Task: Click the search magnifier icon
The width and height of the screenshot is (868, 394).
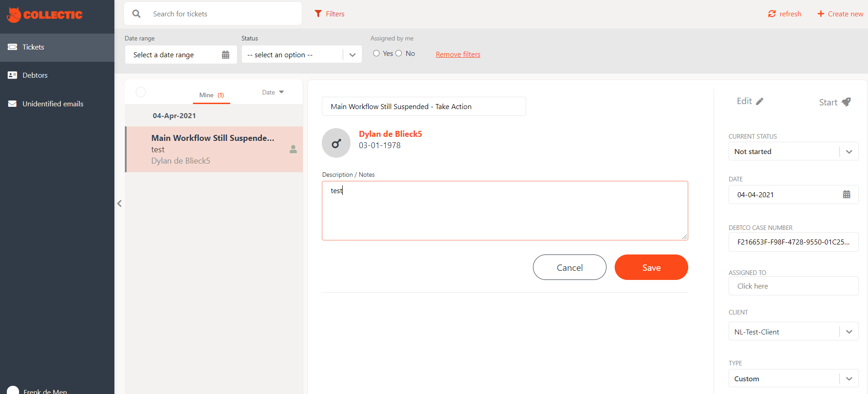Action: click(x=136, y=14)
